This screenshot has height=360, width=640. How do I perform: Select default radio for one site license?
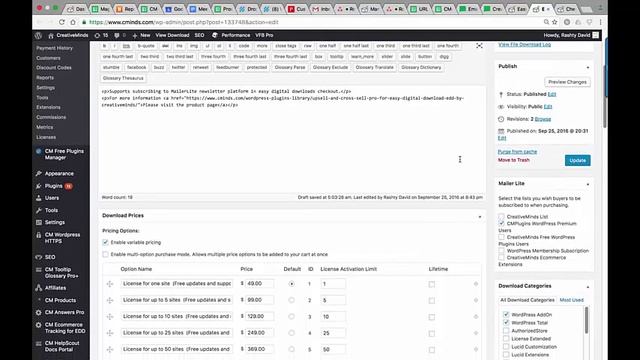291,284
